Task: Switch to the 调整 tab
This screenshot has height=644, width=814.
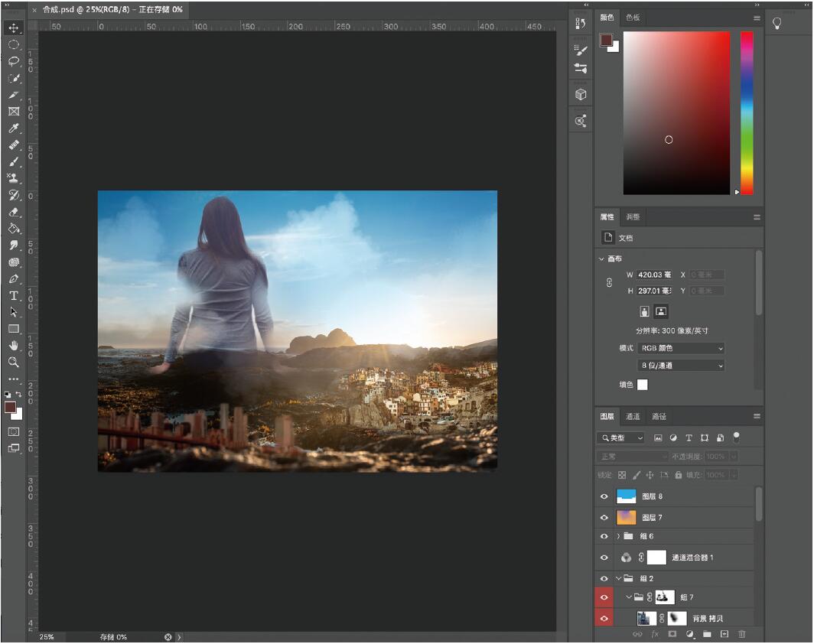Action: pos(633,217)
